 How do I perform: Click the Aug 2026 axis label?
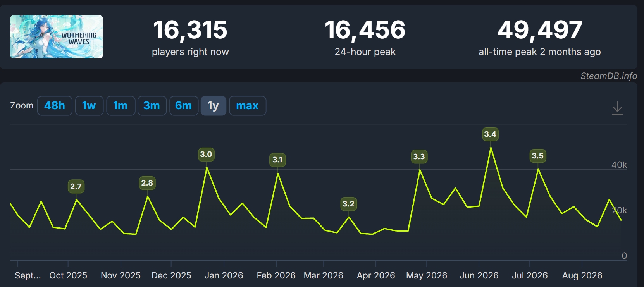582,275
